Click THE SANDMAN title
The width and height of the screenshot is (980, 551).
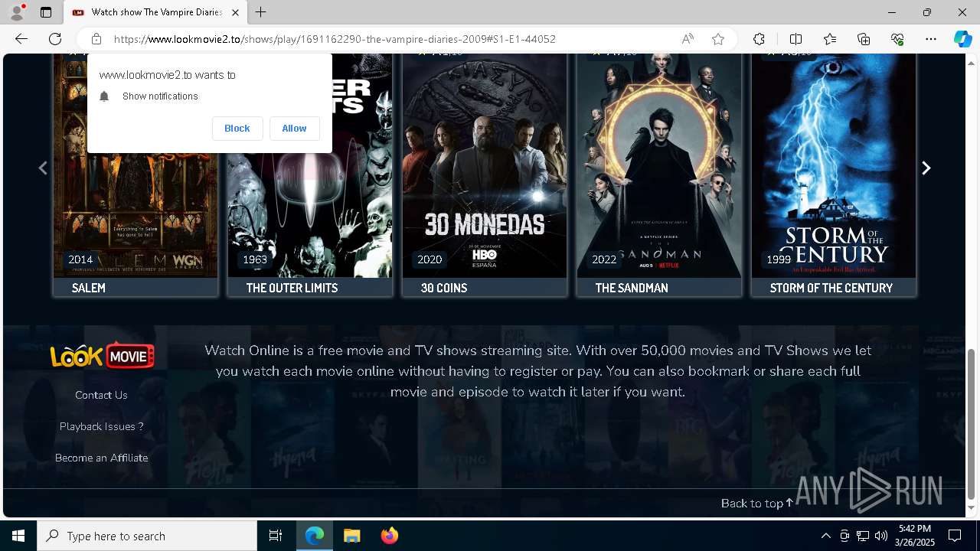pos(632,288)
